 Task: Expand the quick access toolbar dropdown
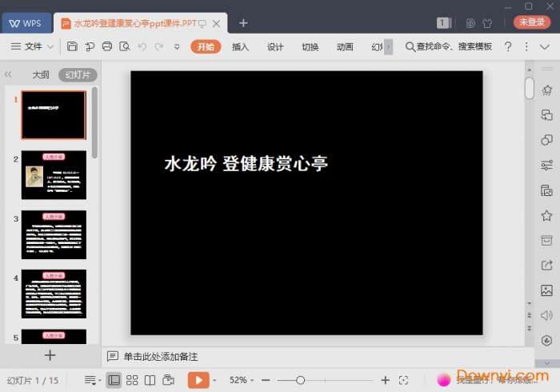pyautogui.click(x=177, y=46)
